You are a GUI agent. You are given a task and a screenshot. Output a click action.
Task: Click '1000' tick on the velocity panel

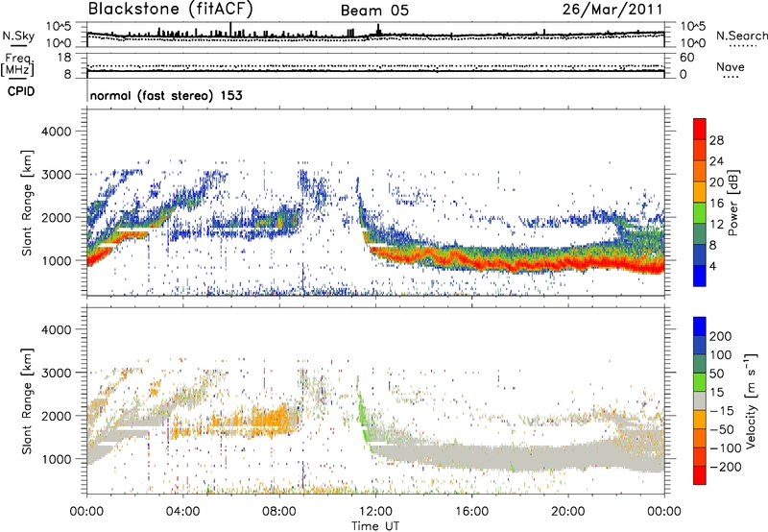pos(57,459)
